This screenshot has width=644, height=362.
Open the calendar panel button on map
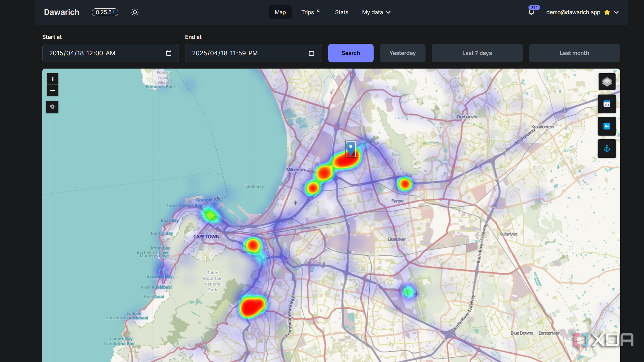[x=607, y=104]
